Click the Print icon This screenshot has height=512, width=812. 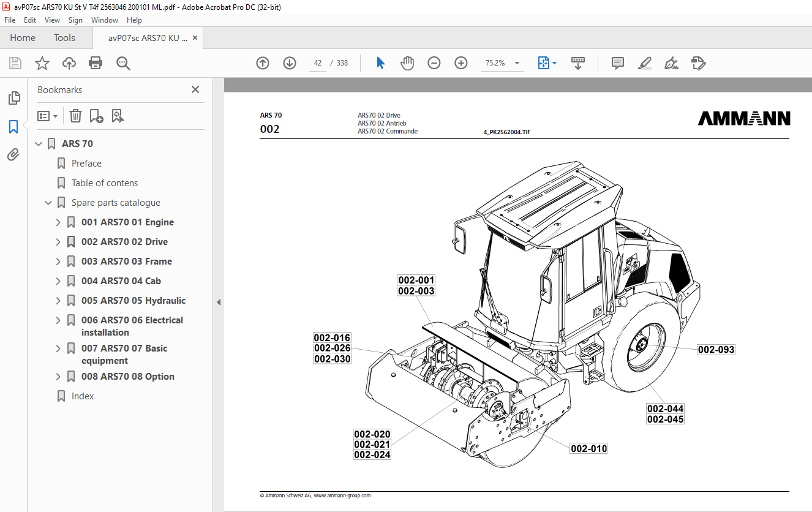click(x=96, y=63)
